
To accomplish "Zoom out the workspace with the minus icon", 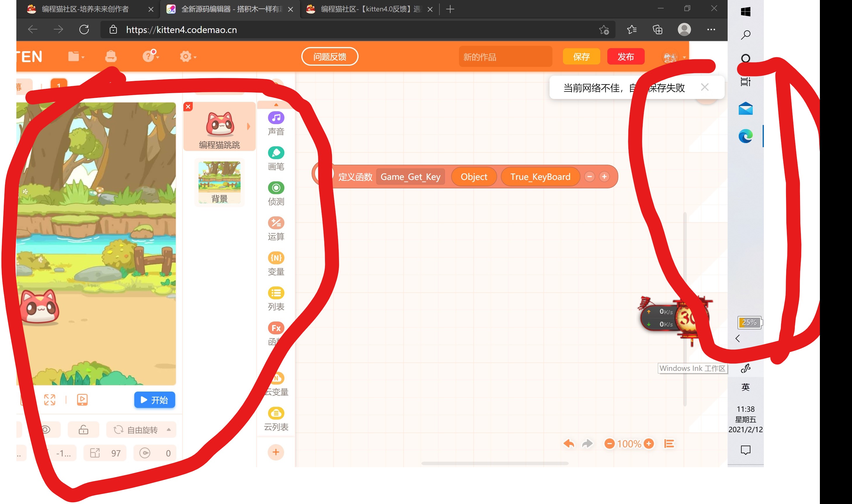I will click(x=610, y=444).
